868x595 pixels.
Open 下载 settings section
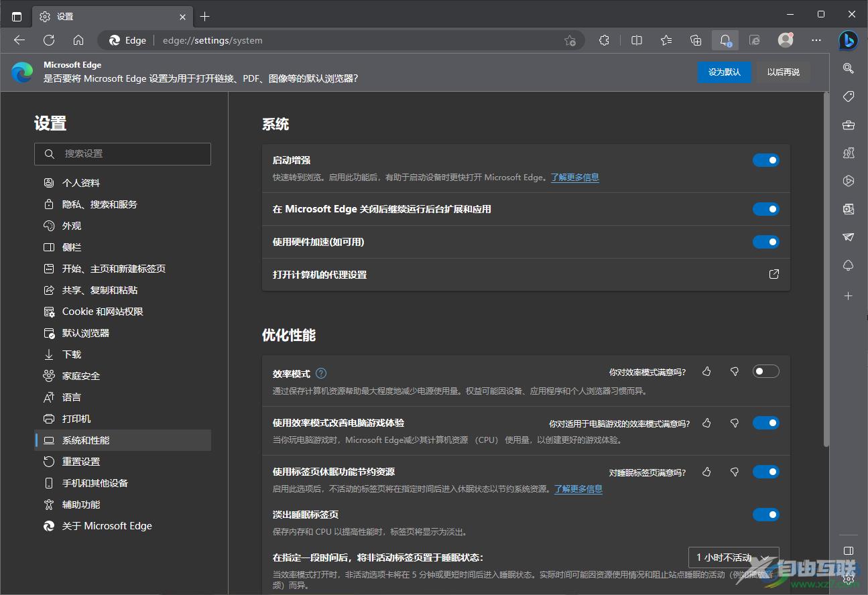click(x=123, y=354)
